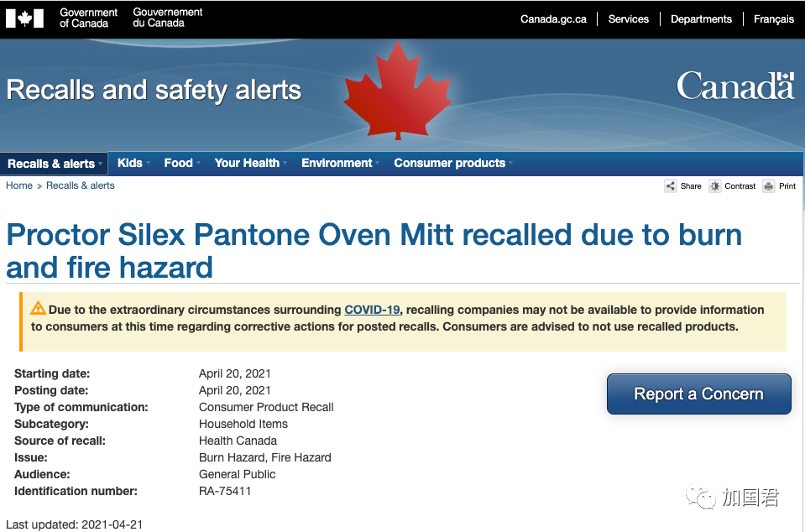Click the Share icon

(671, 185)
